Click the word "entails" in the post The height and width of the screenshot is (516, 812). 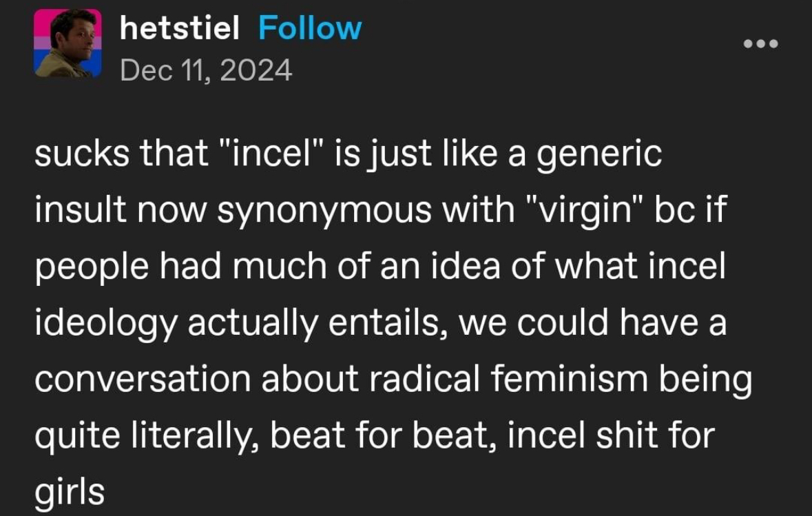pyautogui.click(x=388, y=323)
